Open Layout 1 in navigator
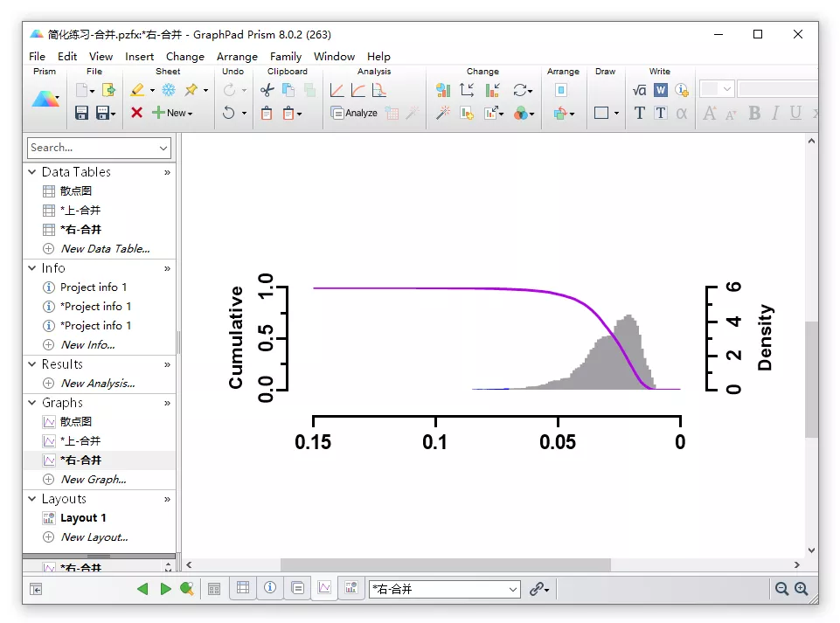 point(83,518)
